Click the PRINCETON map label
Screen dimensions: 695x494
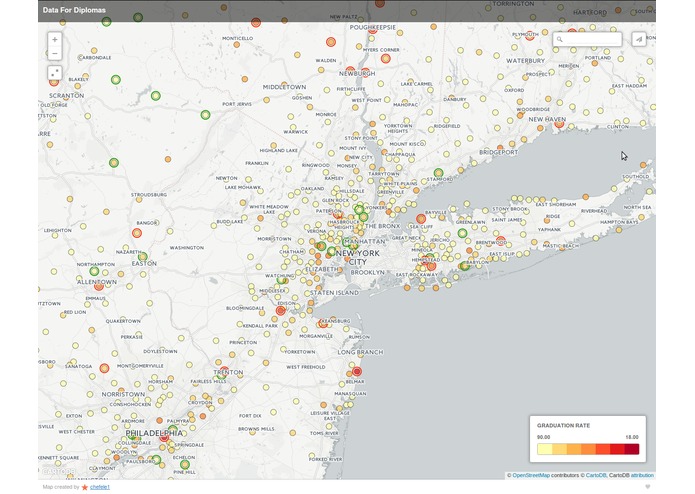243,342
